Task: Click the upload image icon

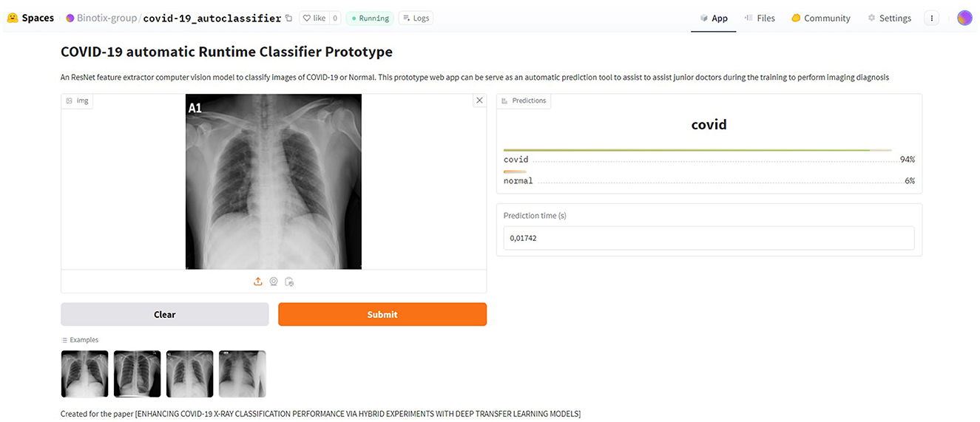Action: click(x=258, y=282)
